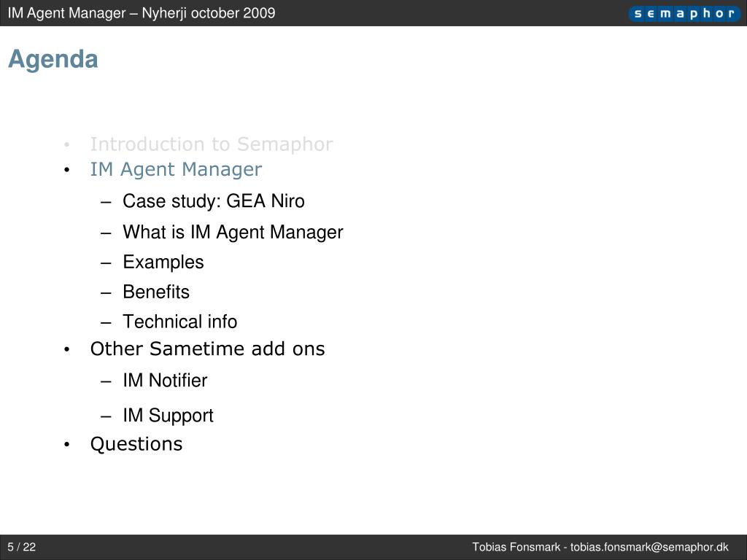Screen dimensions: 747x560
Task: Click the dash before Case study
Action: 106,203
